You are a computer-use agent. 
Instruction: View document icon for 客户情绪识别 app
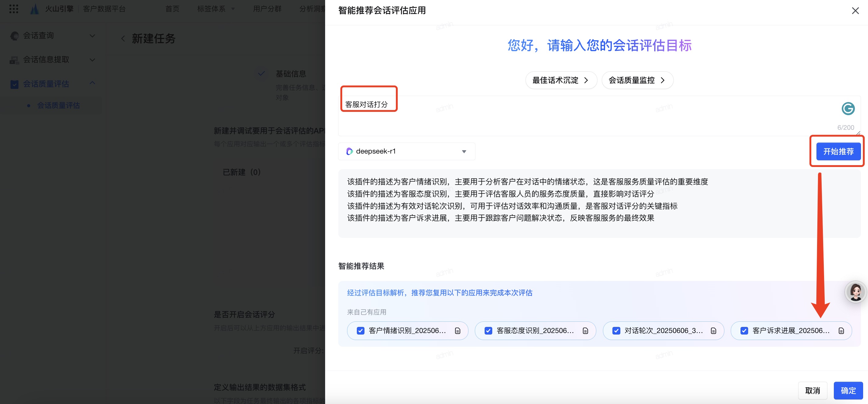(457, 331)
